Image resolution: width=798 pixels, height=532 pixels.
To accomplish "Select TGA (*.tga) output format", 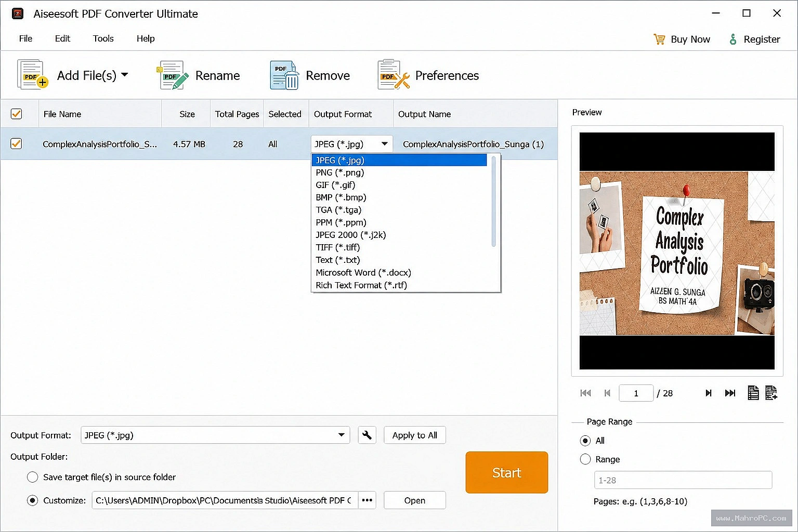I will (x=399, y=210).
